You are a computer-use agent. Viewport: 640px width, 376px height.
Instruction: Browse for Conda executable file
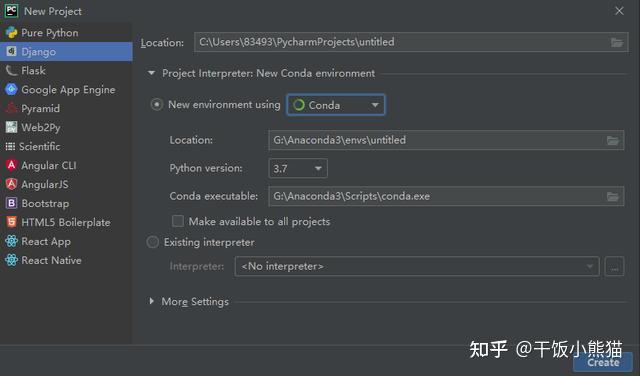613,197
